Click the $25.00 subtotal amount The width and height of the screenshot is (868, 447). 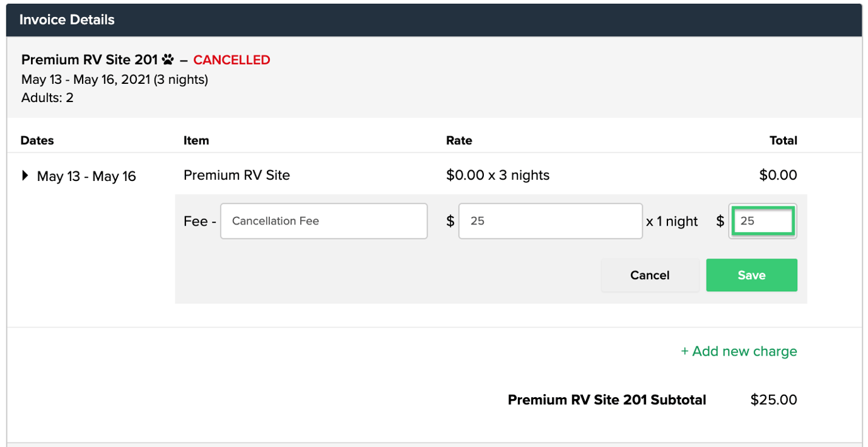773,400
